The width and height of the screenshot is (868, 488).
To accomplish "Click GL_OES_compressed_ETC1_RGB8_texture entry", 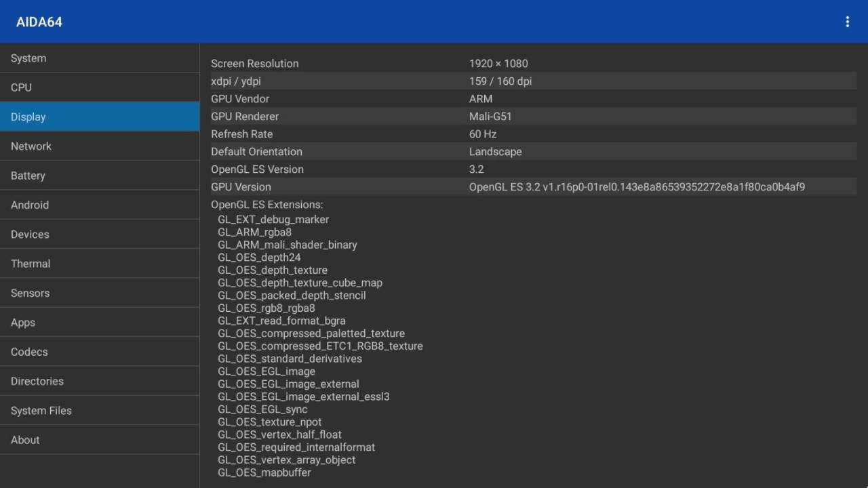I will [x=320, y=346].
